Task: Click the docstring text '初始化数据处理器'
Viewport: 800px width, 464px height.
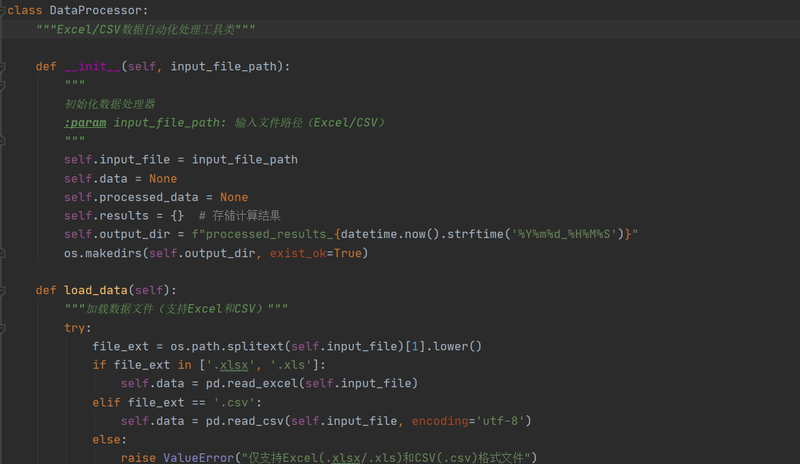Action: (109, 104)
